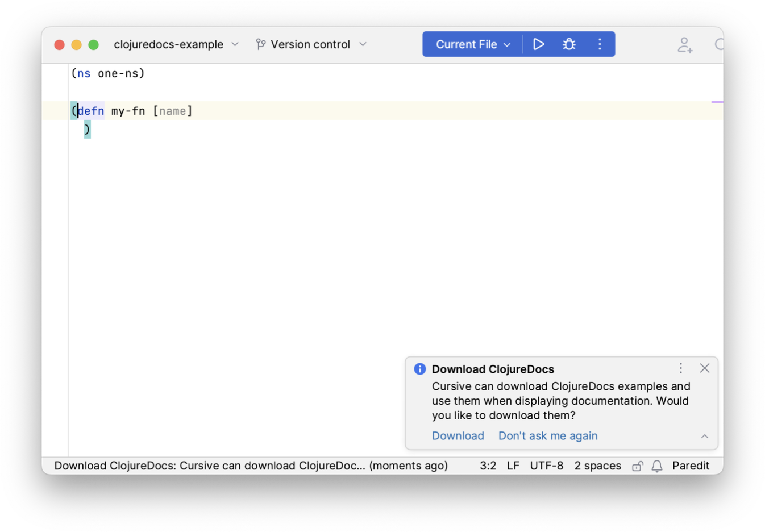Open notification options via its vertical dots
Screen dimensions: 765x532
pyautogui.click(x=681, y=368)
